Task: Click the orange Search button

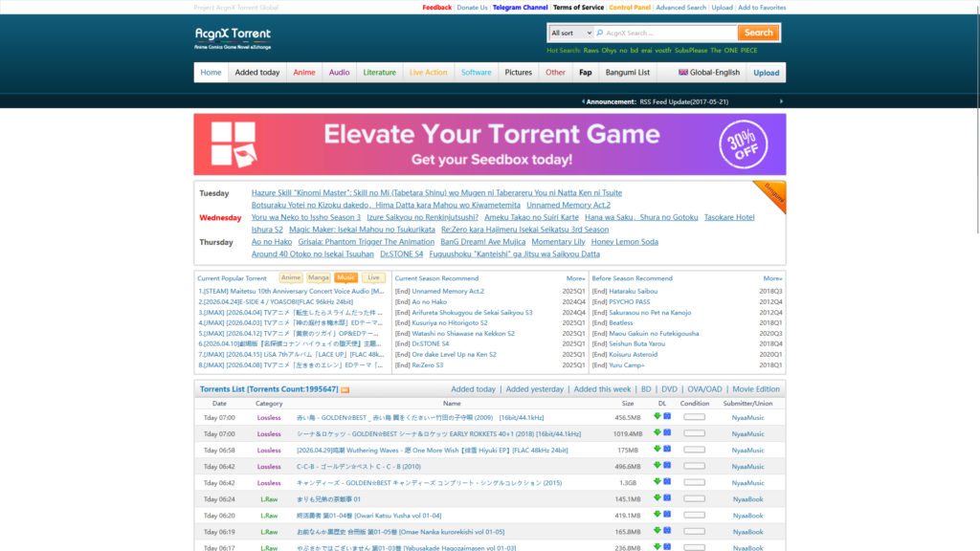Action: (758, 33)
